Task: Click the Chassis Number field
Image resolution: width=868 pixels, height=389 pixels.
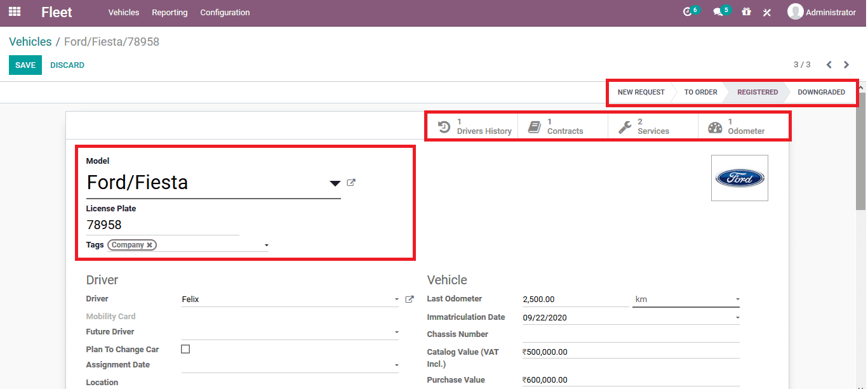Action: click(631, 334)
